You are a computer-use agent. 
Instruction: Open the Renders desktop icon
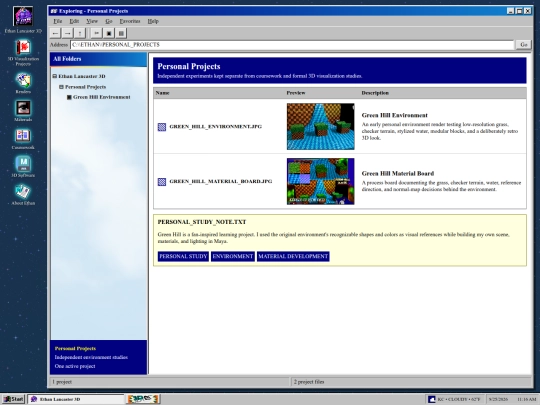coord(23,83)
